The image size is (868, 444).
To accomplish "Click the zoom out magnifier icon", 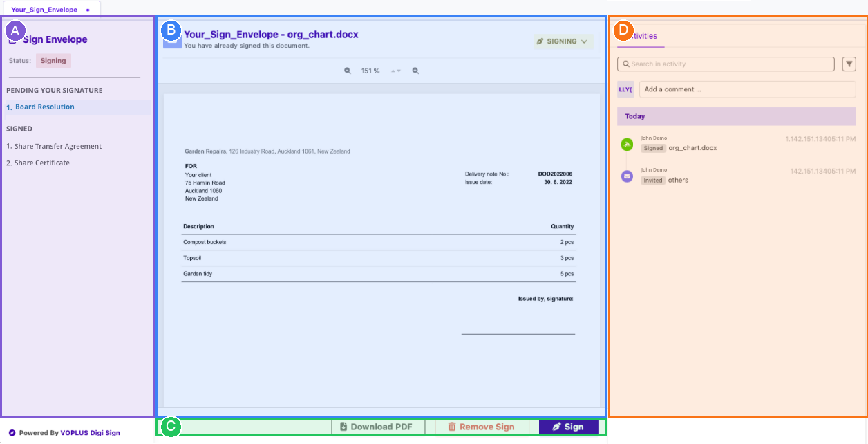I will [x=348, y=71].
